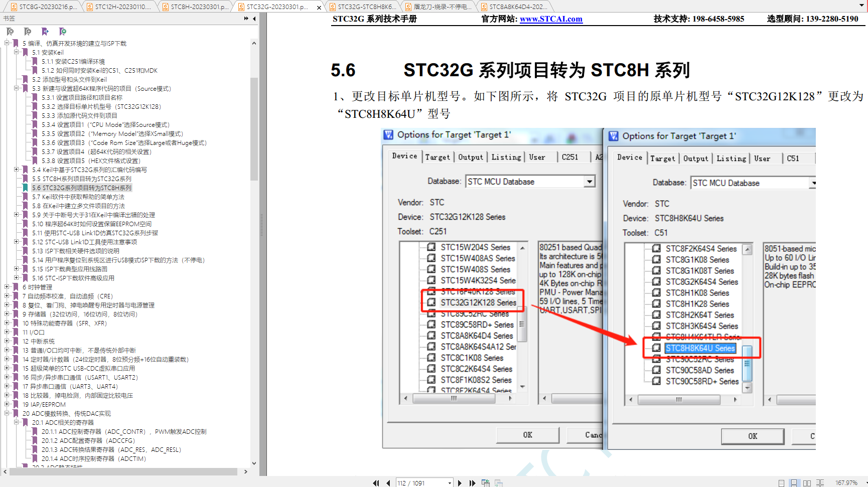Image resolution: width=868 pixels, height=487 pixels.
Task: Click the bookmark icon beside '11 I/O口'
Action: pyautogui.click(x=16, y=333)
